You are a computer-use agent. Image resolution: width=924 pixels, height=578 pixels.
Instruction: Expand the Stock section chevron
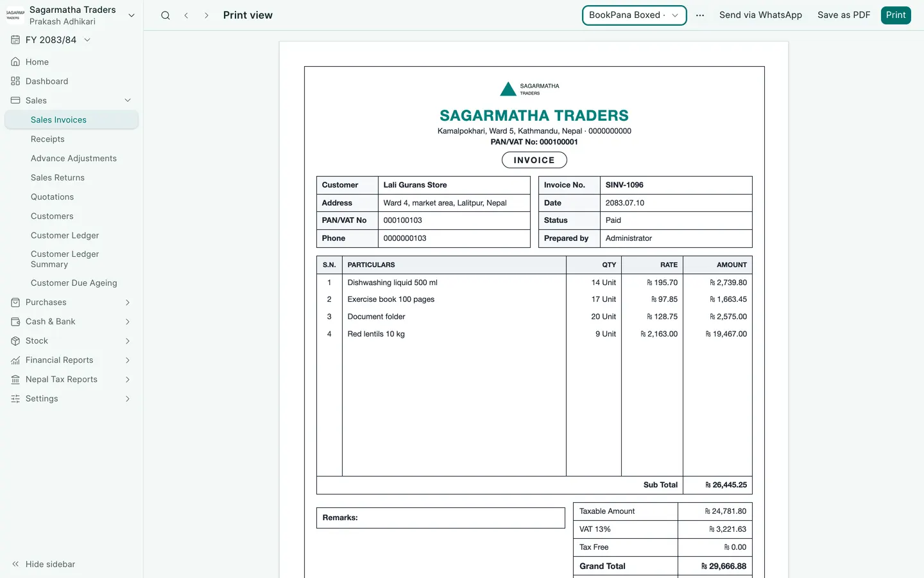click(128, 340)
